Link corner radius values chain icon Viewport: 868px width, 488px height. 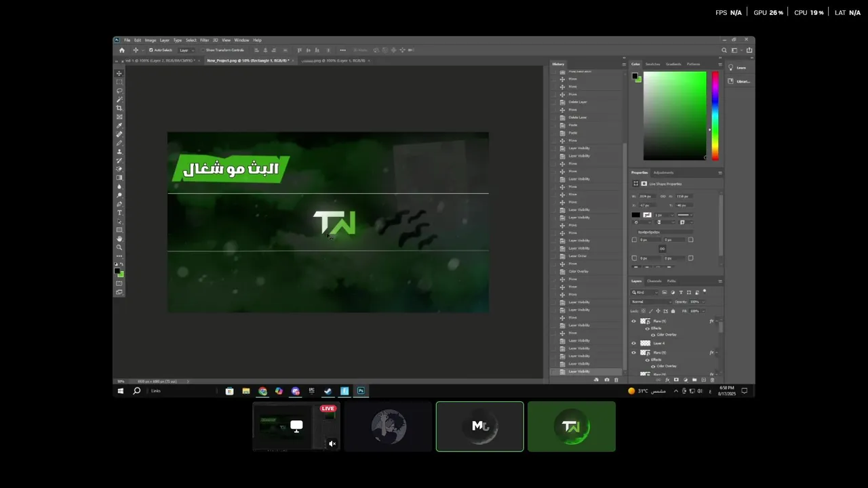click(x=663, y=249)
